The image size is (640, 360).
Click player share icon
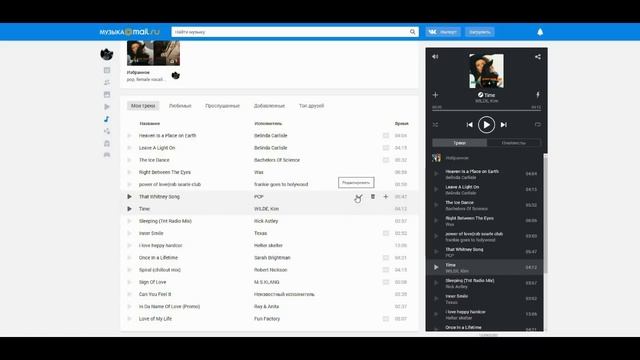[x=538, y=57]
